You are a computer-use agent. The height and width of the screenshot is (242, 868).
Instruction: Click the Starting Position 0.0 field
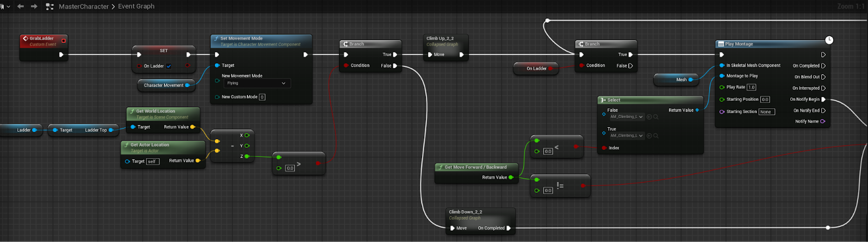(x=765, y=100)
